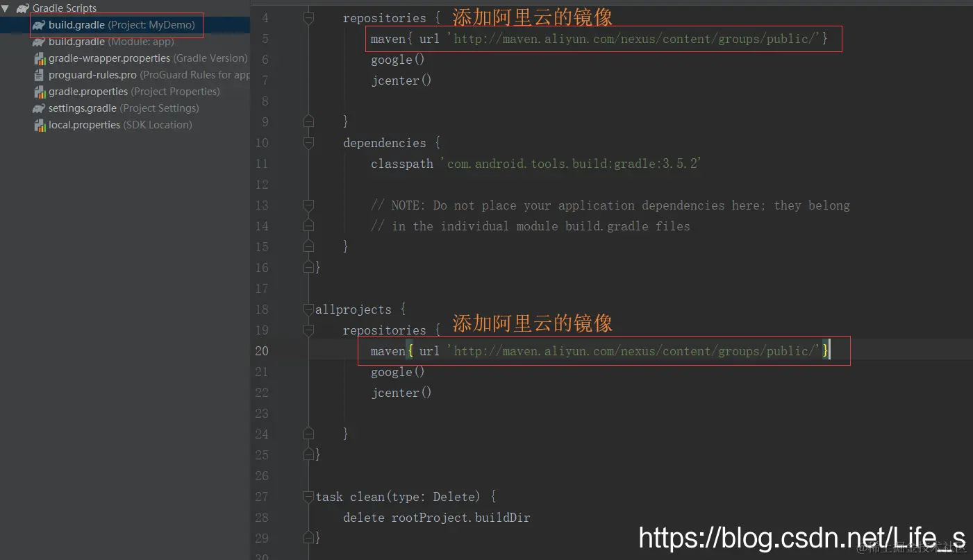973x560 pixels.
Task: Place cursor on jcenter() at line 7
Action: pyautogui.click(x=401, y=80)
